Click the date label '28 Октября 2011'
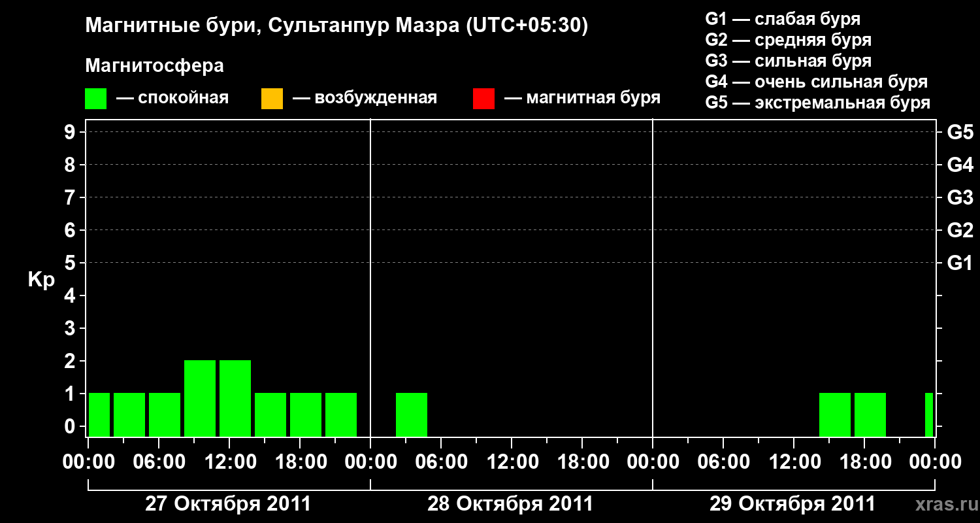 pyautogui.click(x=510, y=504)
